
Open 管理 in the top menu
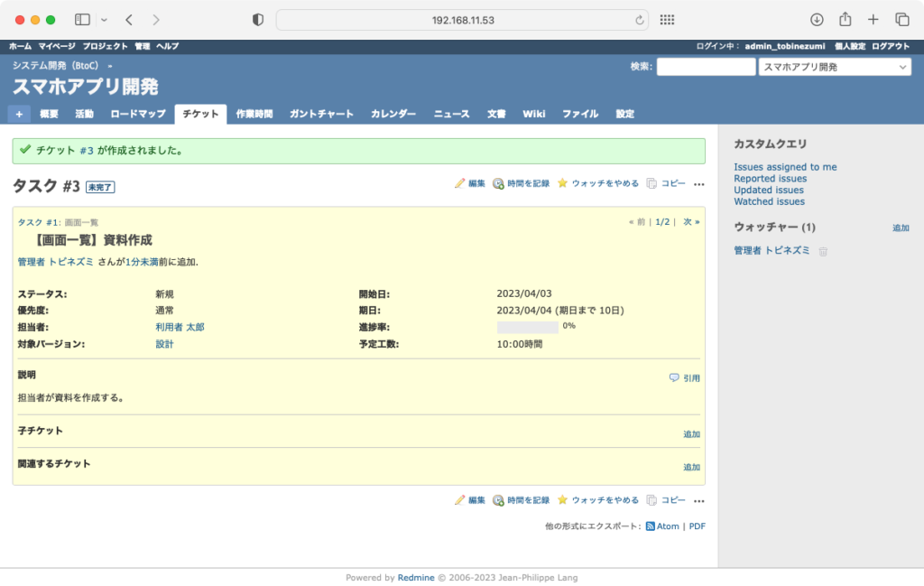[x=142, y=46]
